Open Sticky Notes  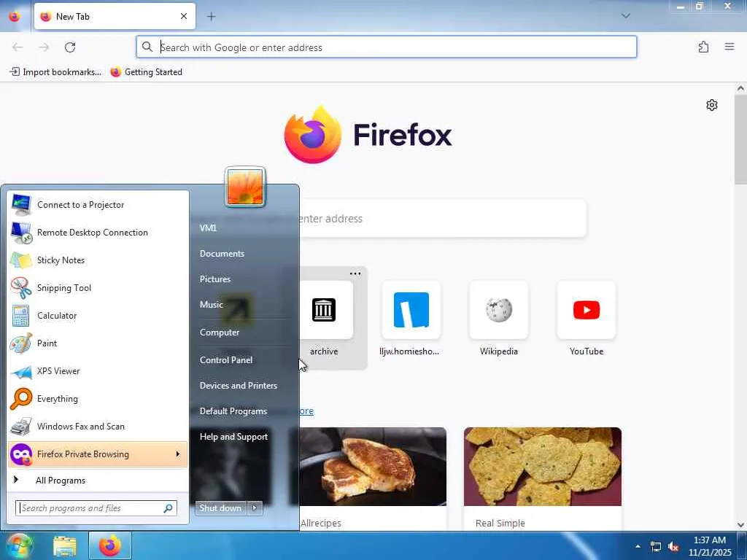coord(98,260)
